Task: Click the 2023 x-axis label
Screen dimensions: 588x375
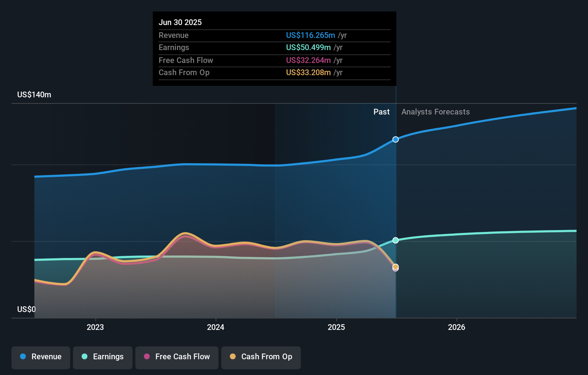Action: click(x=95, y=327)
